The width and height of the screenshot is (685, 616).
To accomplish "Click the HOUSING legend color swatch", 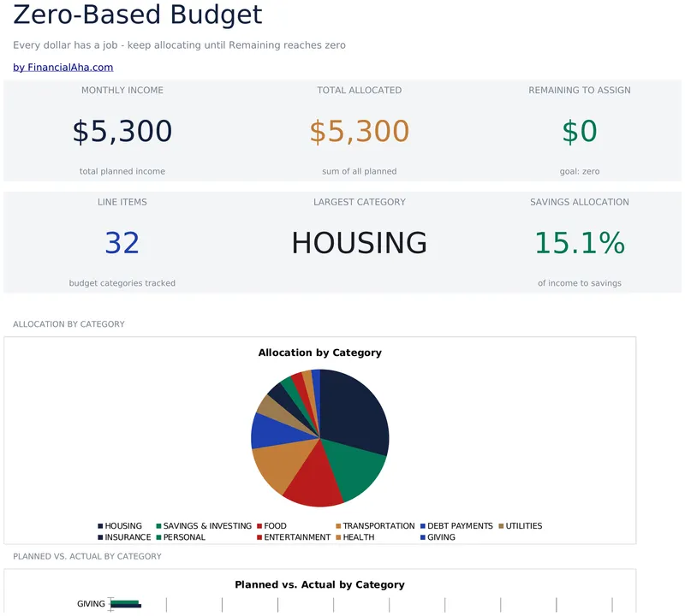I will coord(100,526).
